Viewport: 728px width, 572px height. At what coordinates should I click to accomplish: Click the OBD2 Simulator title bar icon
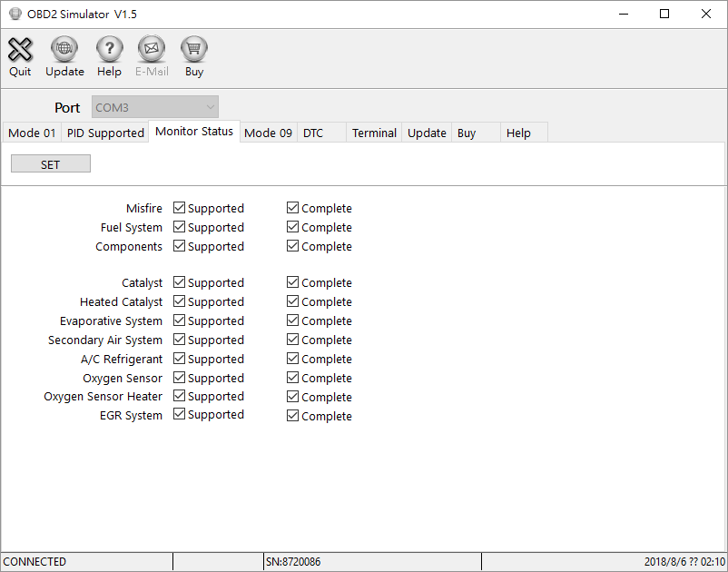[x=15, y=15]
